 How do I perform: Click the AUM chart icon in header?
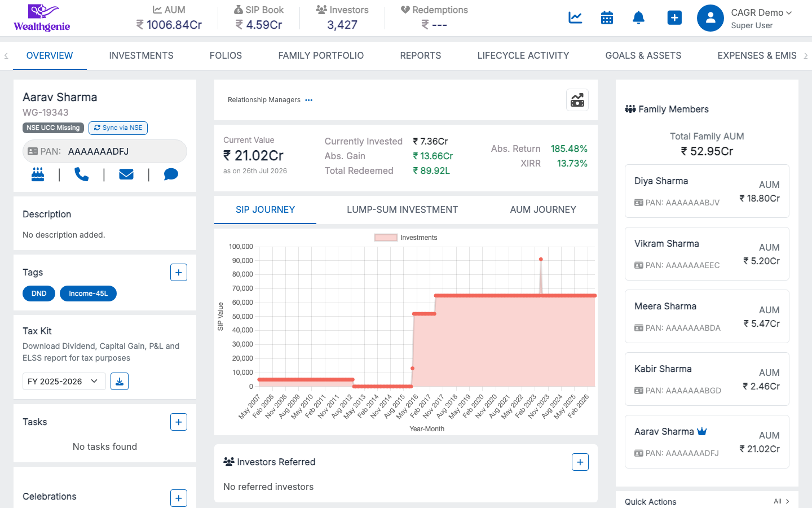(x=157, y=10)
